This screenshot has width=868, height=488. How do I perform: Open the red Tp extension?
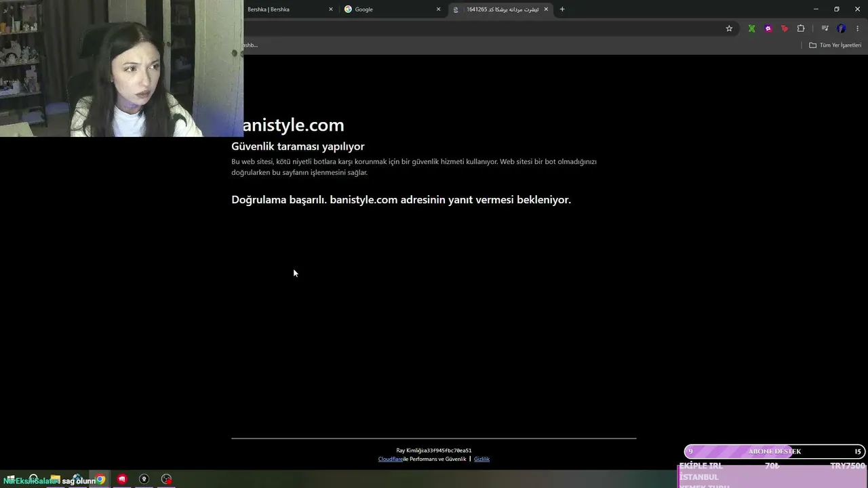(x=785, y=28)
